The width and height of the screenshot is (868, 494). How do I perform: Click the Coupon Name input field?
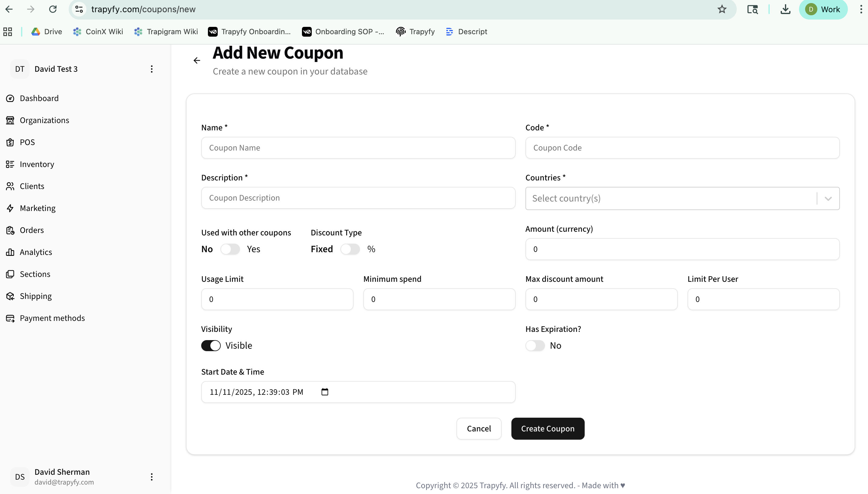358,147
